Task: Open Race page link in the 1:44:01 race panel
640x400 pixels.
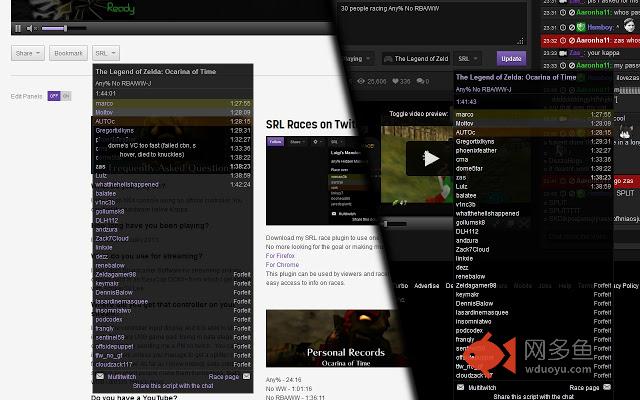Action: tap(224, 377)
